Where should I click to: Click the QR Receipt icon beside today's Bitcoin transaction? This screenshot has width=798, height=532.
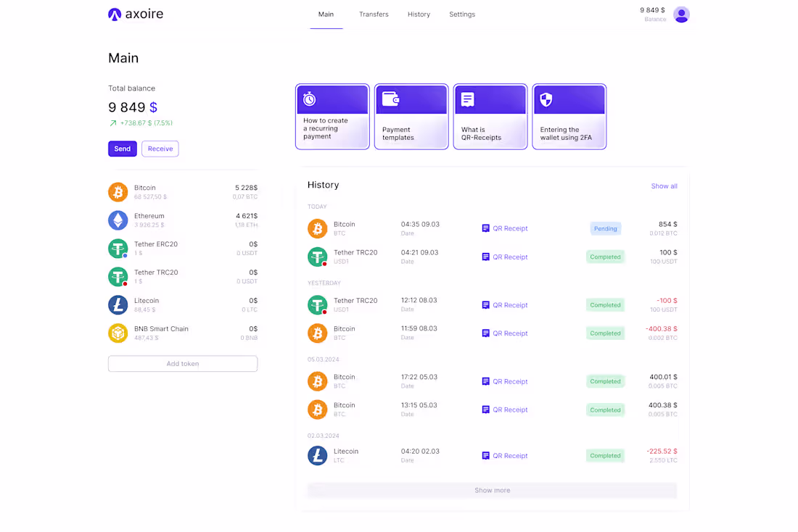coord(485,228)
